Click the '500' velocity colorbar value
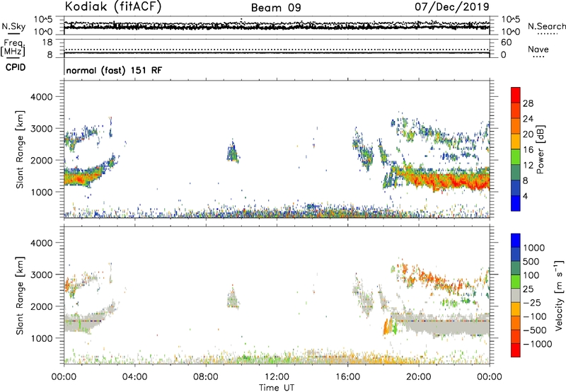566x392 pixels. point(531,262)
